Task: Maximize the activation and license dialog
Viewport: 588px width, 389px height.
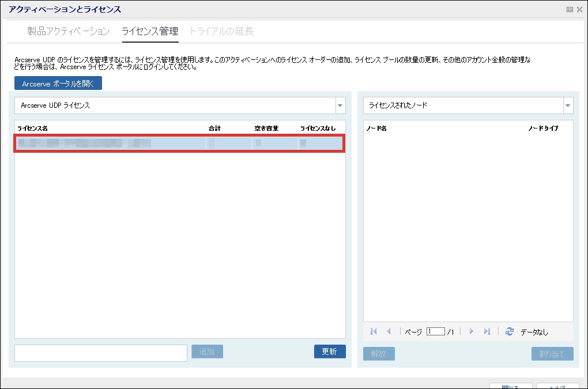Action: pos(570,10)
